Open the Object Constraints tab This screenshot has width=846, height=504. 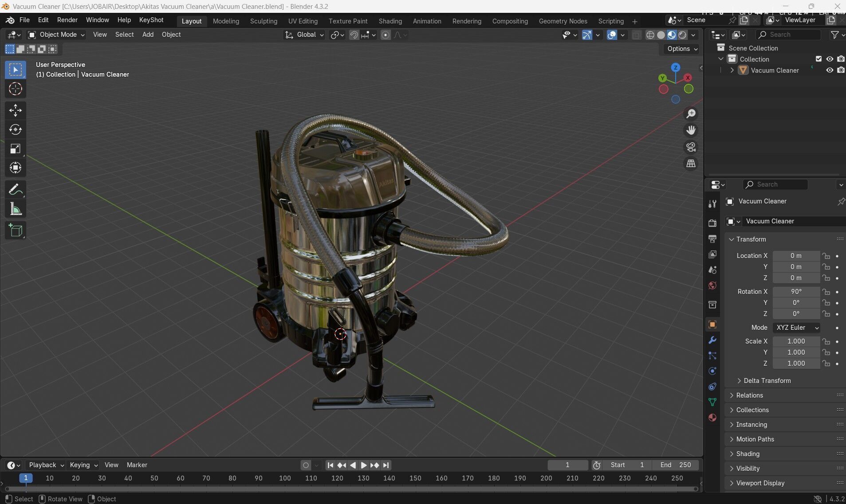[712, 387]
